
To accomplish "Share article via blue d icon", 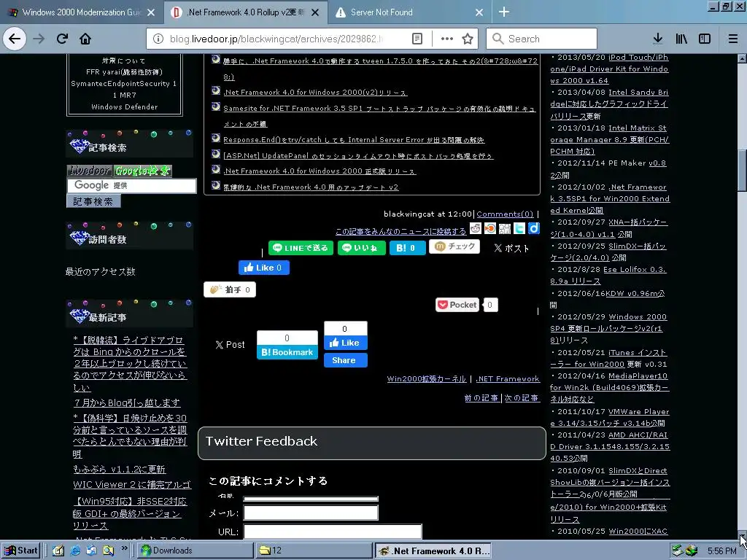I will [534, 228].
